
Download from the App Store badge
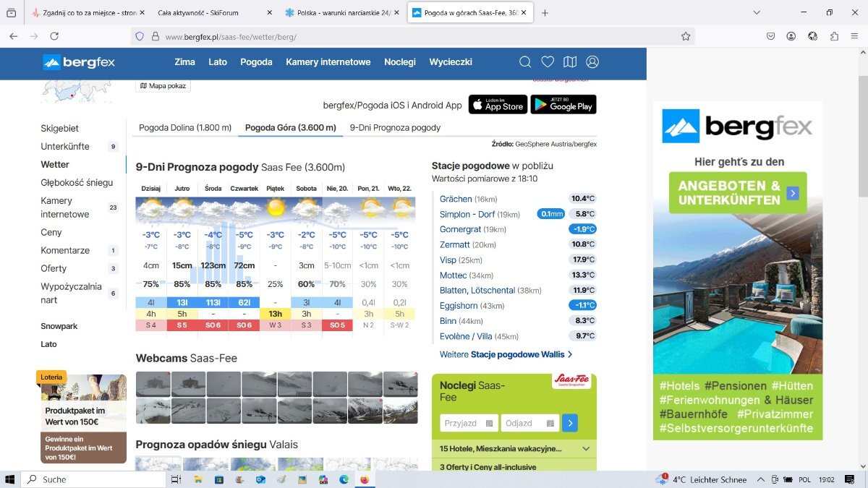point(498,104)
